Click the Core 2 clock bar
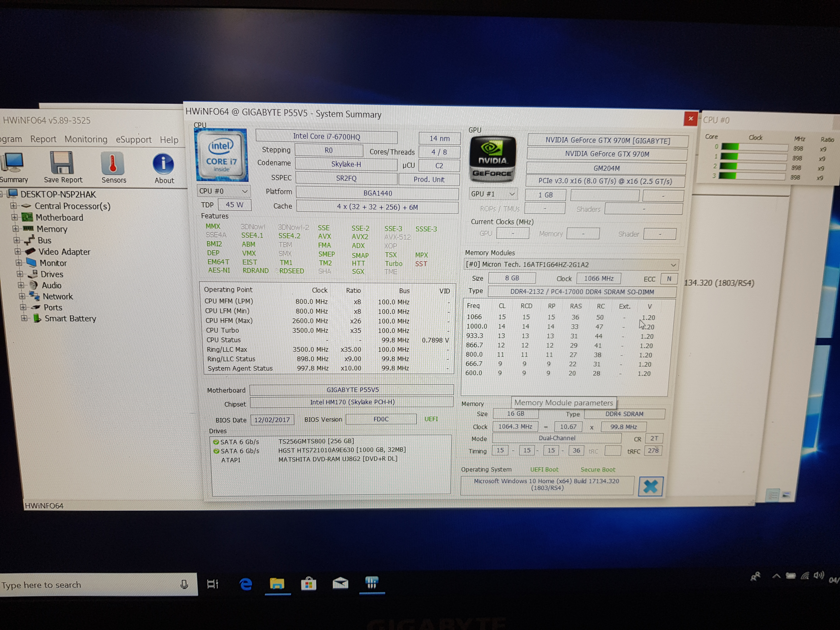Image resolution: width=840 pixels, height=630 pixels. pyautogui.click(x=752, y=166)
